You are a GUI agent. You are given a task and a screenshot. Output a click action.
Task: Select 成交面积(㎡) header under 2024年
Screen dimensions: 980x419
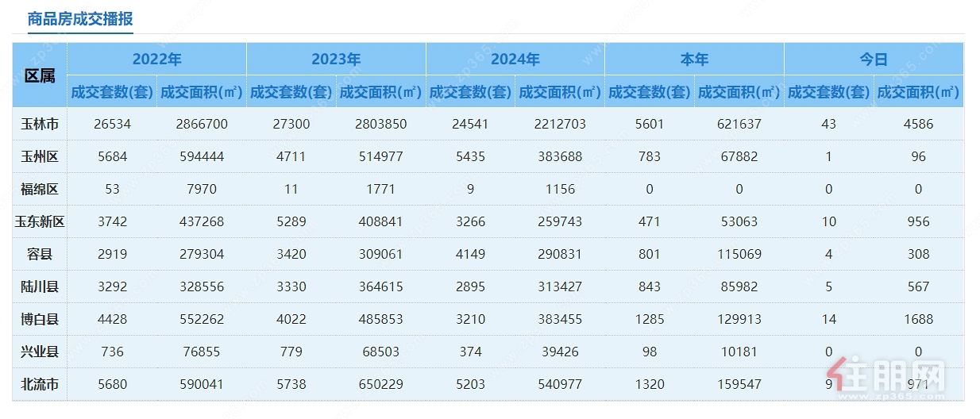coord(560,92)
